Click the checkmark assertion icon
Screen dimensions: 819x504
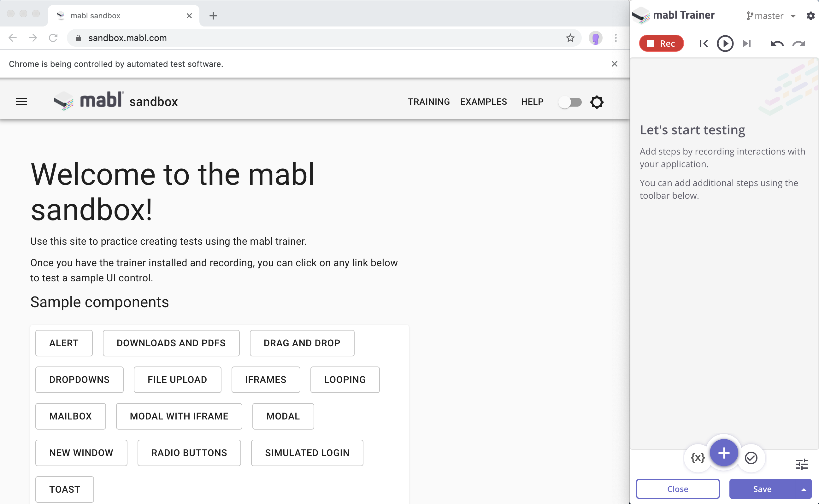click(x=751, y=458)
